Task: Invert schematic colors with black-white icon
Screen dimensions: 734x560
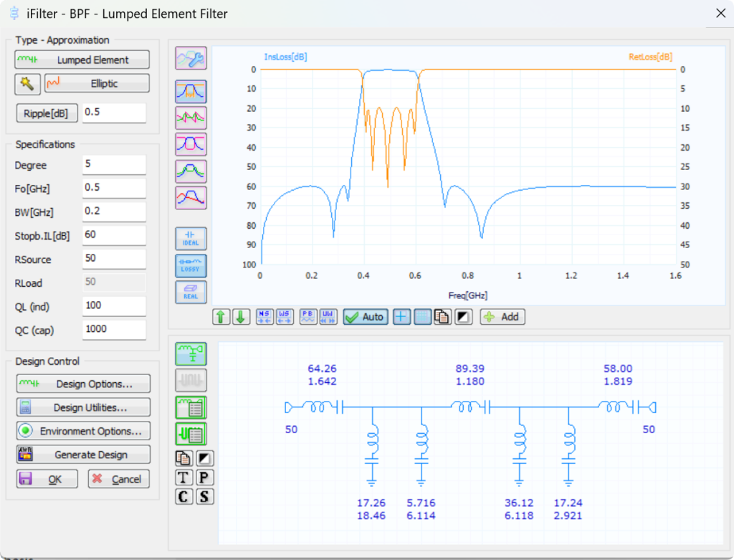Action: (204, 458)
